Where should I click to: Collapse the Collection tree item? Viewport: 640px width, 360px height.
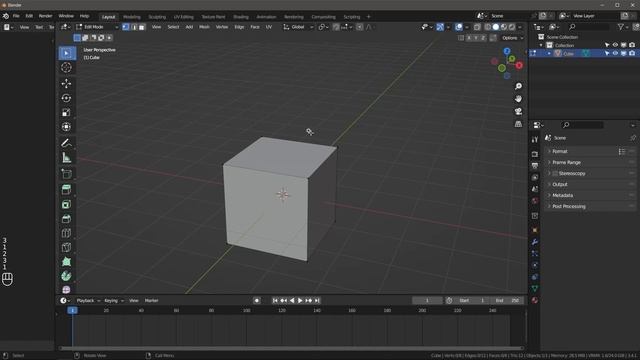coord(541,45)
